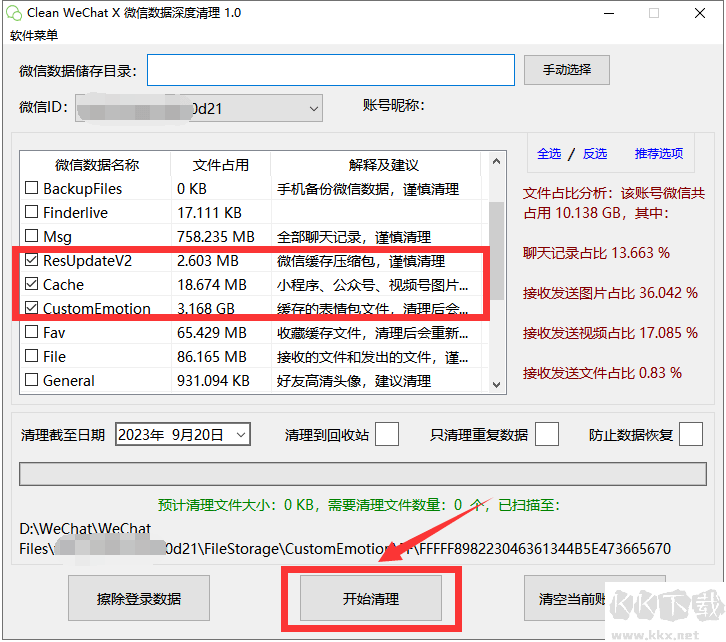726x642 pixels.
Task: Click the 931.094 KB size cell
Action: tap(213, 380)
